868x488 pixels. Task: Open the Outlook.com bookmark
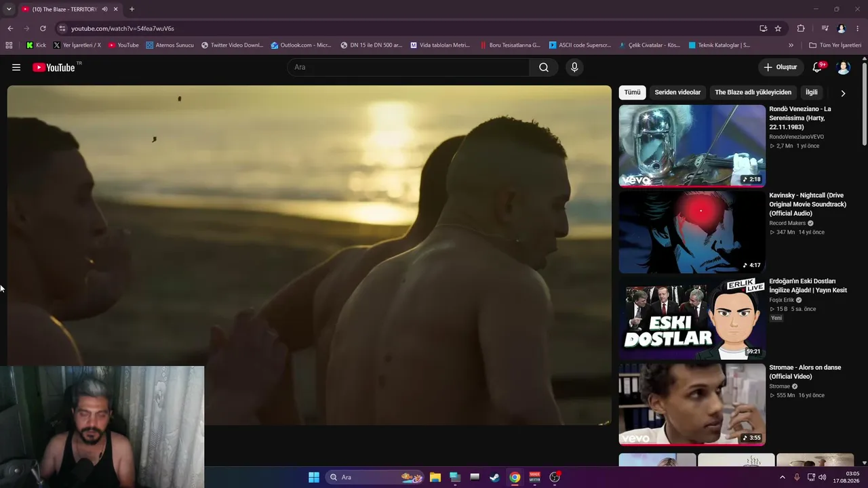coord(301,45)
